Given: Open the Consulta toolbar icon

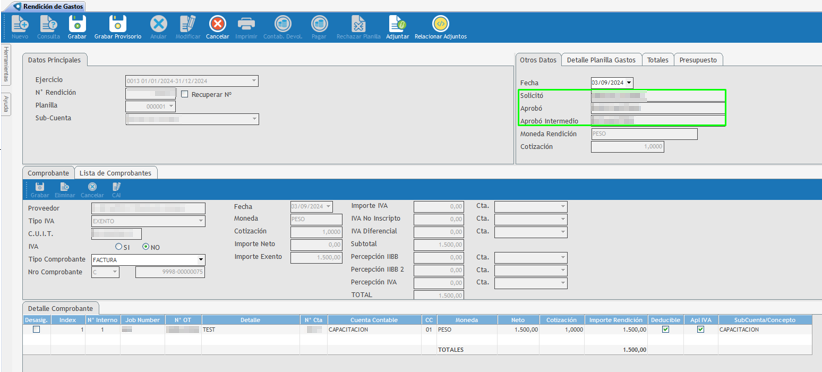Looking at the screenshot, I should coord(48,24).
